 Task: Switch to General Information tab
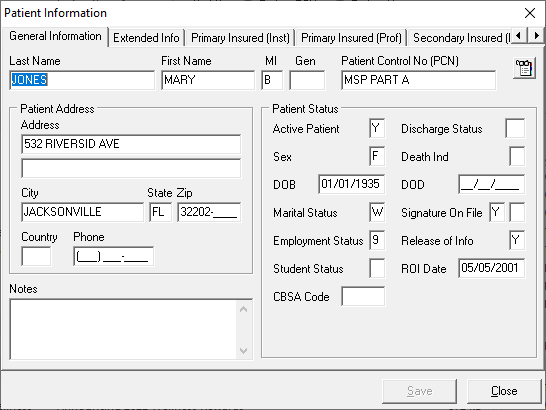(x=55, y=36)
